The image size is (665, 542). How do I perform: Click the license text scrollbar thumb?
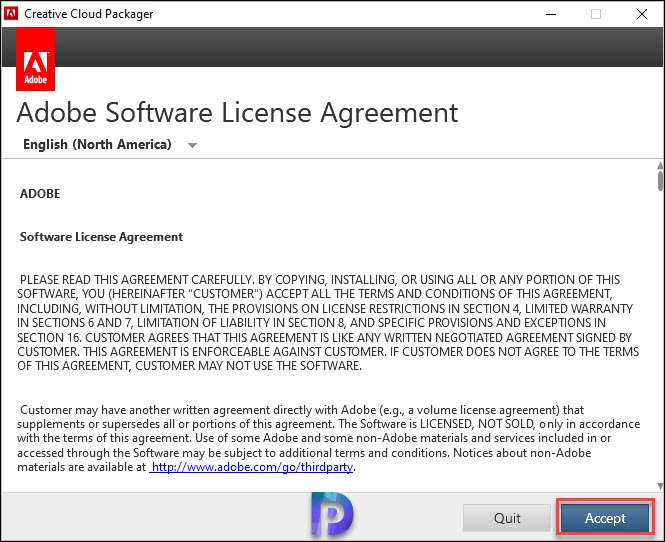(x=660, y=181)
